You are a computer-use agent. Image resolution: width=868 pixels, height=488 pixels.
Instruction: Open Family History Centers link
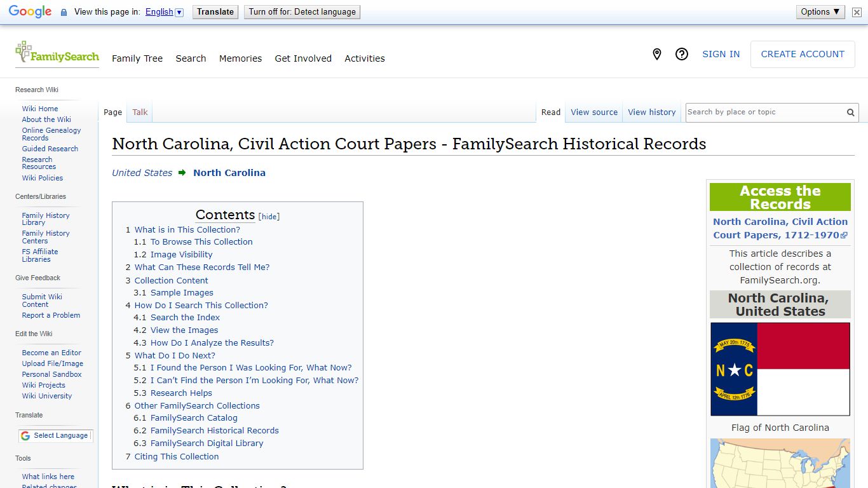(x=46, y=237)
